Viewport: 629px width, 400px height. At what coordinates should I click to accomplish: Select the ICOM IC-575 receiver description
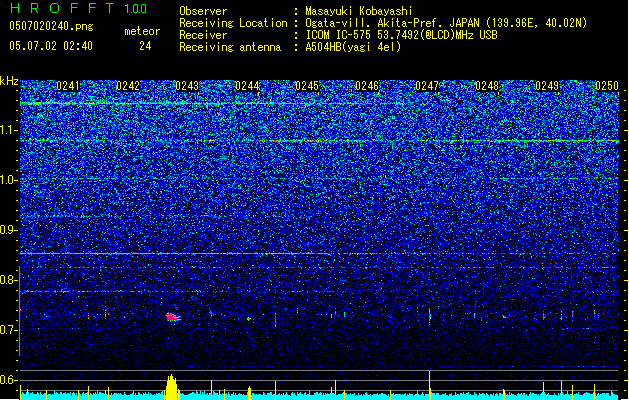[402, 35]
